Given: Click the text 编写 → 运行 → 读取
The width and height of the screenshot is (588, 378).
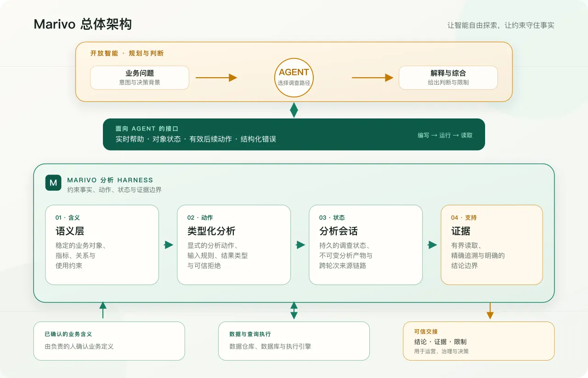Looking at the screenshot, I should click(x=445, y=135).
